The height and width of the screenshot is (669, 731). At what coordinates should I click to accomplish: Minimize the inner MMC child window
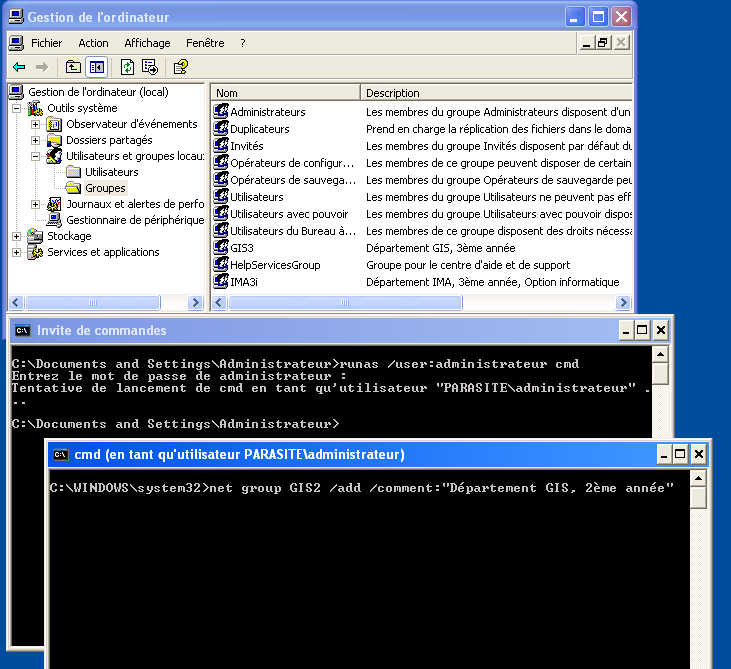[587, 43]
